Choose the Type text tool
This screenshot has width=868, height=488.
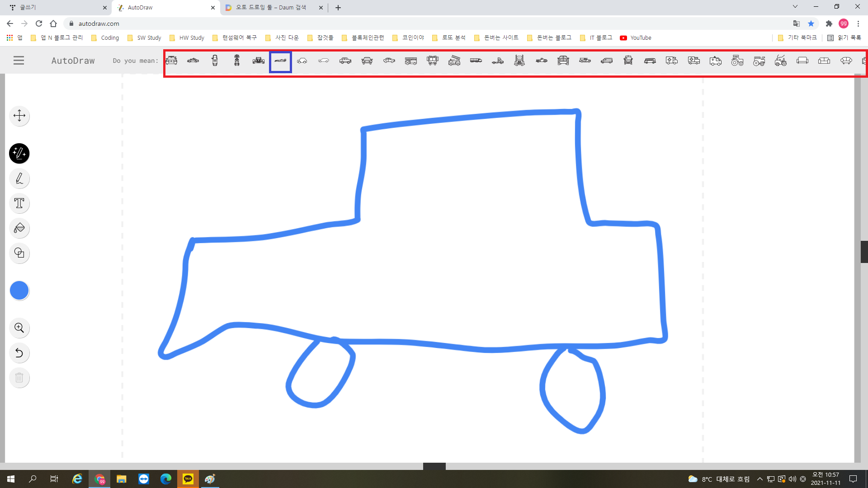click(x=19, y=203)
